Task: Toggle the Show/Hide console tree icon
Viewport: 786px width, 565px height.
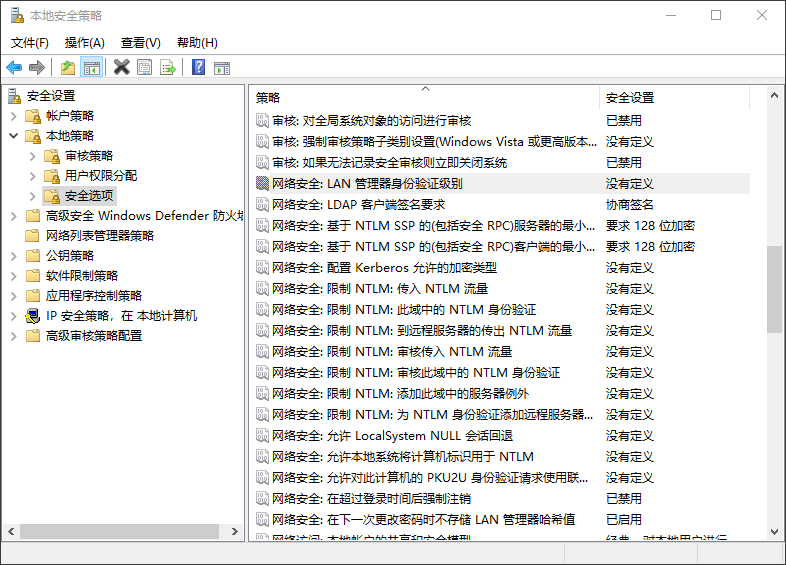Action: click(x=92, y=67)
